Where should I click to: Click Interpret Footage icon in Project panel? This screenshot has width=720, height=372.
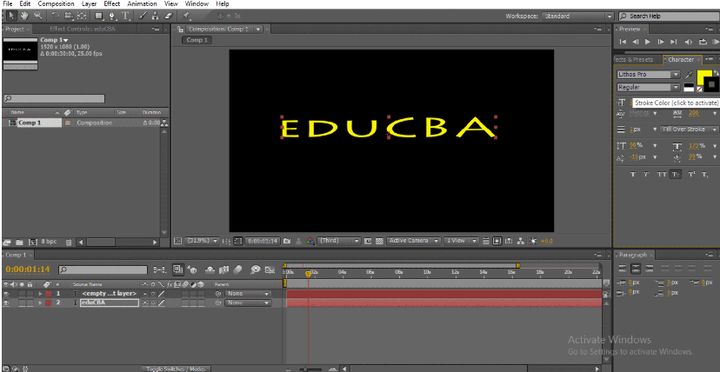click(x=7, y=242)
